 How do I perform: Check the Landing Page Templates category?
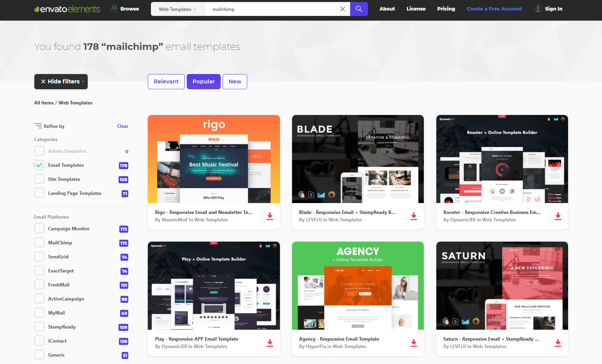(39, 193)
